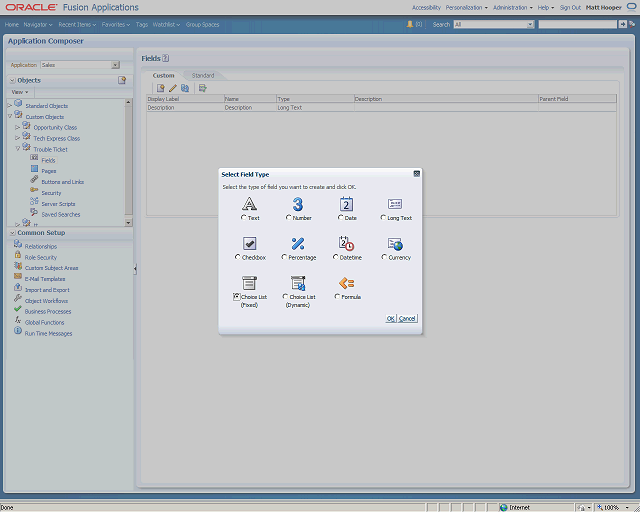Switch to the Custom fields tab
This screenshot has height=512, width=640.
pyautogui.click(x=163, y=76)
